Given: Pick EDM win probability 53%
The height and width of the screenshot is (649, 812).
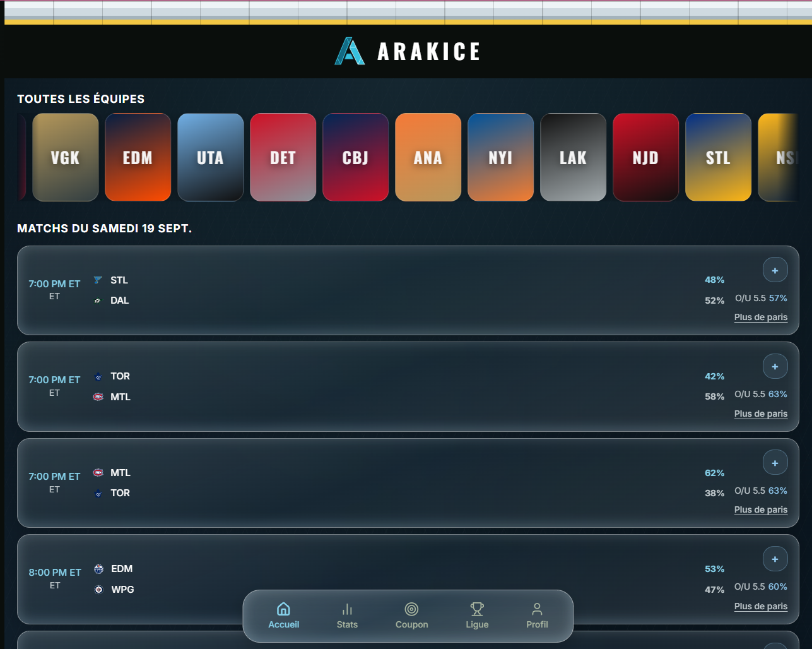Looking at the screenshot, I should [x=714, y=569].
